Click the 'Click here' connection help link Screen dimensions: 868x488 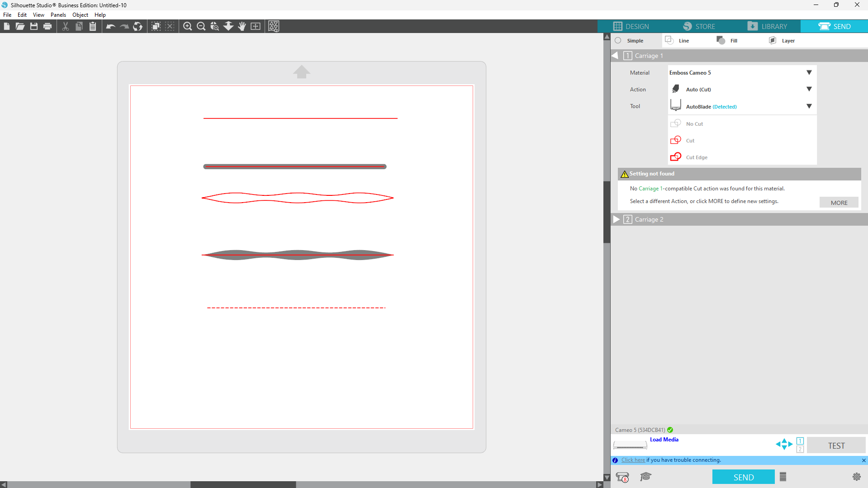tap(633, 460)
